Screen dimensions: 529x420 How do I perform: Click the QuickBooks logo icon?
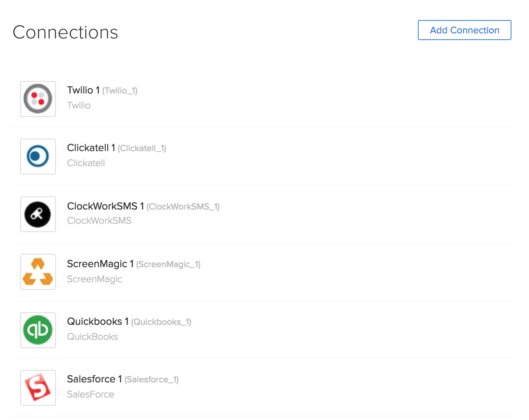coord(38,330)
